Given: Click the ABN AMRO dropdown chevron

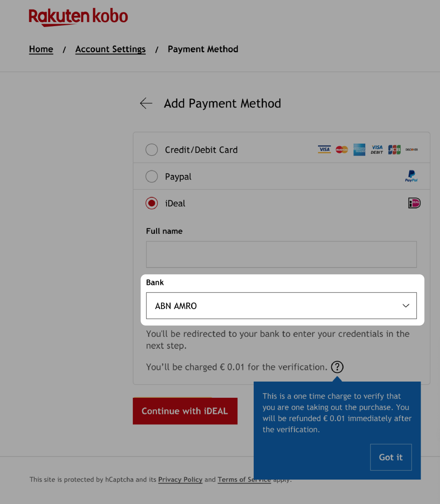Looking at the screenshot, I should (405, 305).
